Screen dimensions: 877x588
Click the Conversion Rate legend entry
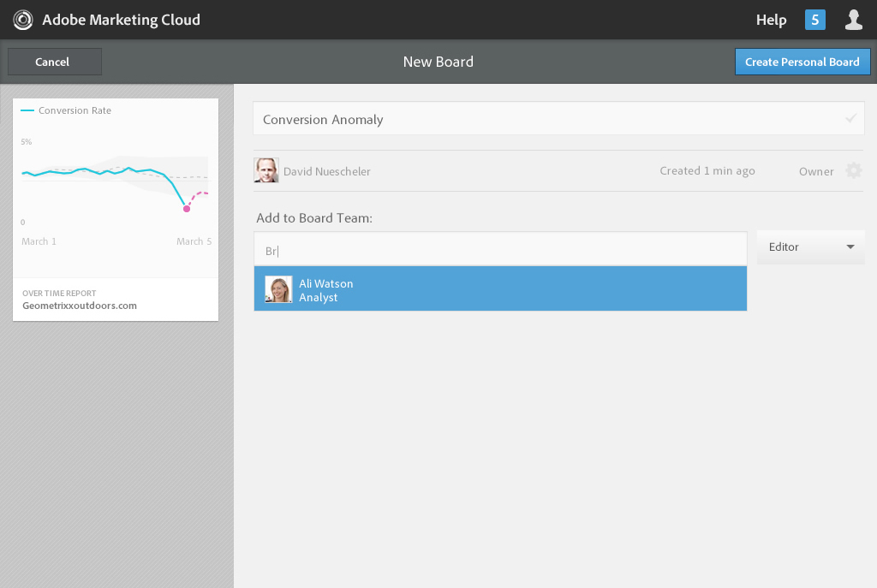(x=67, y=110)
